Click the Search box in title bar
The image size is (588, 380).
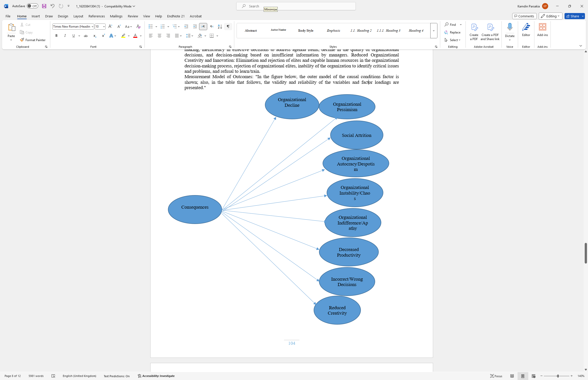point(296,6)
